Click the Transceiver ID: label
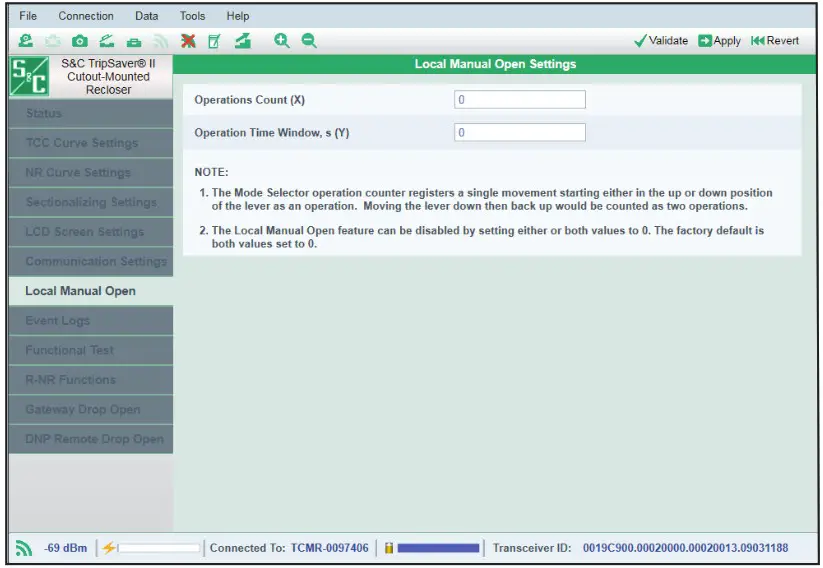This screenshot has height=568, width=823. pos(532,548)
